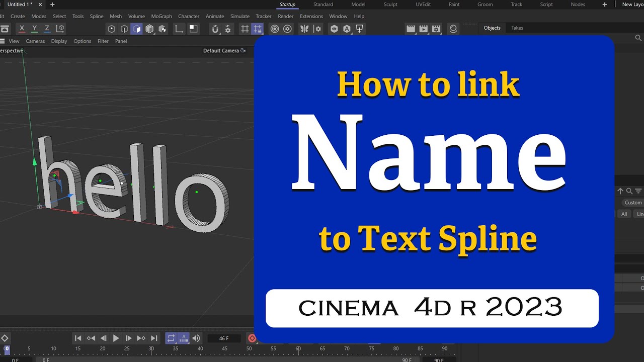The width and height of the screenshot is (644, 362).
Task: Toggle locked workplane icon
Action: 258,29
